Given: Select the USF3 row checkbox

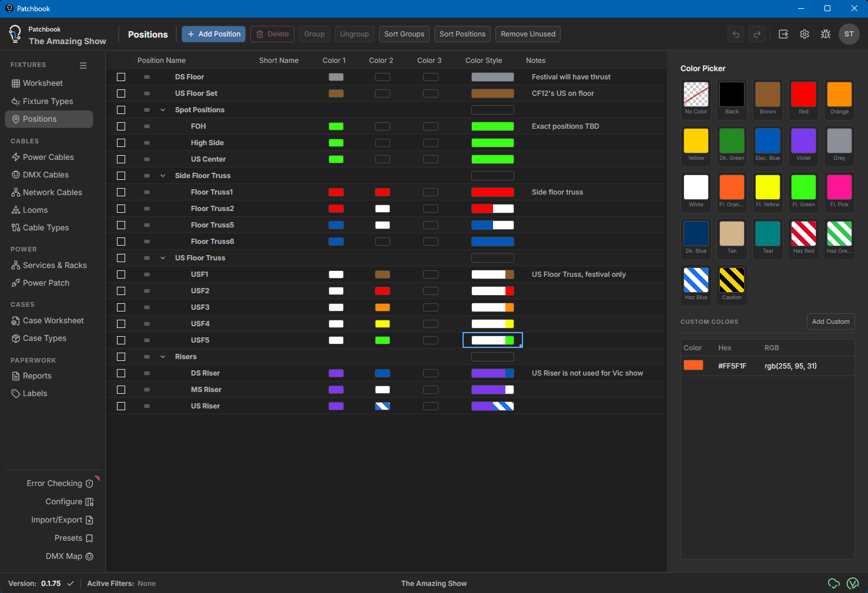Looking at the screenshot, I should (x=121, y=307).
